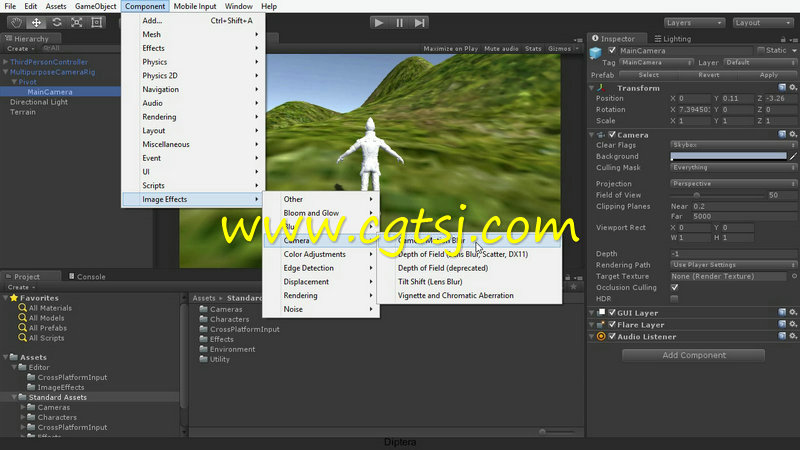Select the Rotate tool in toolbar
The image size is (800, 450).
pos(57,22)
